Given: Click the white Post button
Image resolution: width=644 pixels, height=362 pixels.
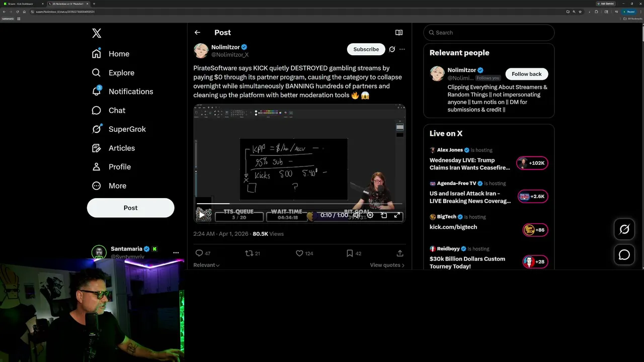Looking at the screenshot, I should [x=130, y=208].
